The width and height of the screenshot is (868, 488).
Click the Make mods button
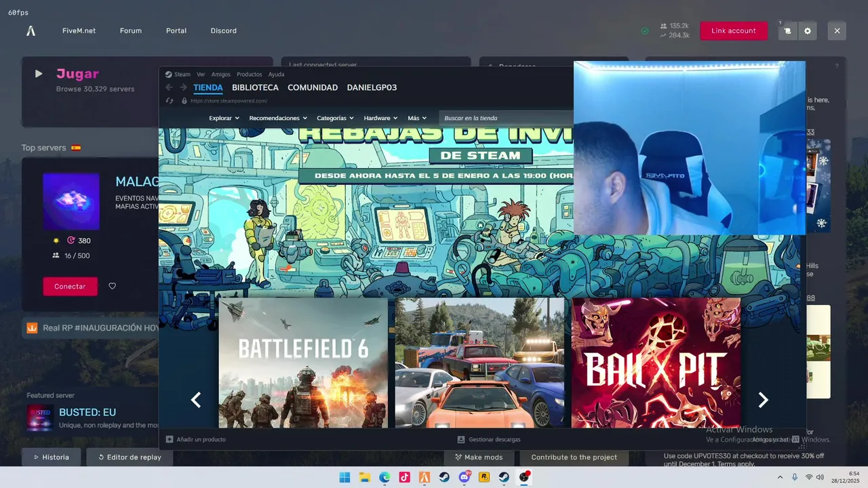tap(479, 457)
